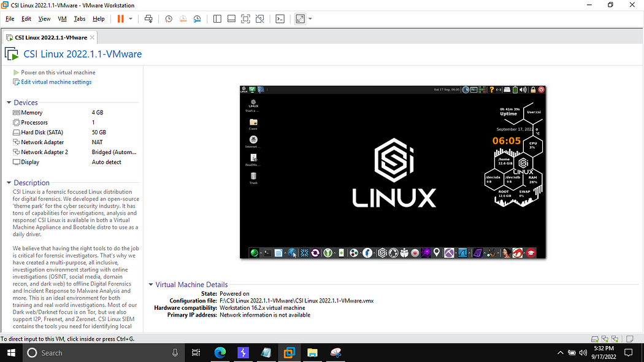Open the stretch mode dropdown arrow
Image resolution: width=644 pixels, height=362 pixels.
[x=310, y=19]
